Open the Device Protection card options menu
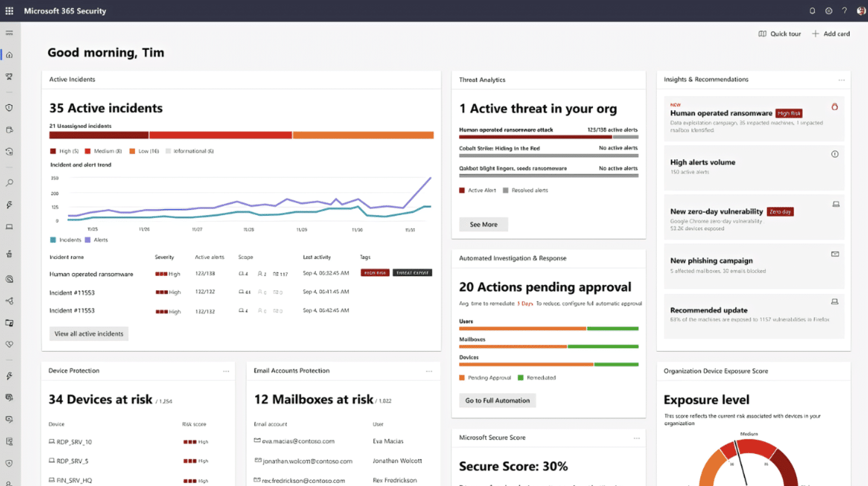Viewport: 868px width, 486px height. pyautogui.click(x=226, y=371)
